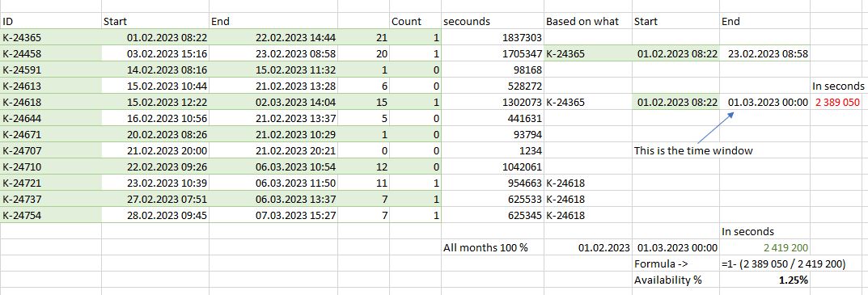Click the Based on what header
The image size is (868, 295).
(588, 22)
